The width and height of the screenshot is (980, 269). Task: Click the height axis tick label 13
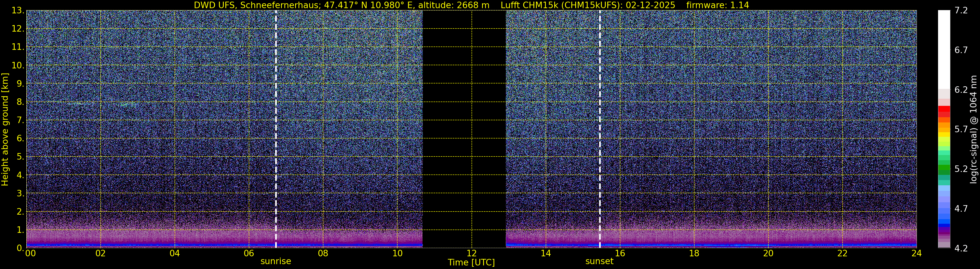(18, 11)
